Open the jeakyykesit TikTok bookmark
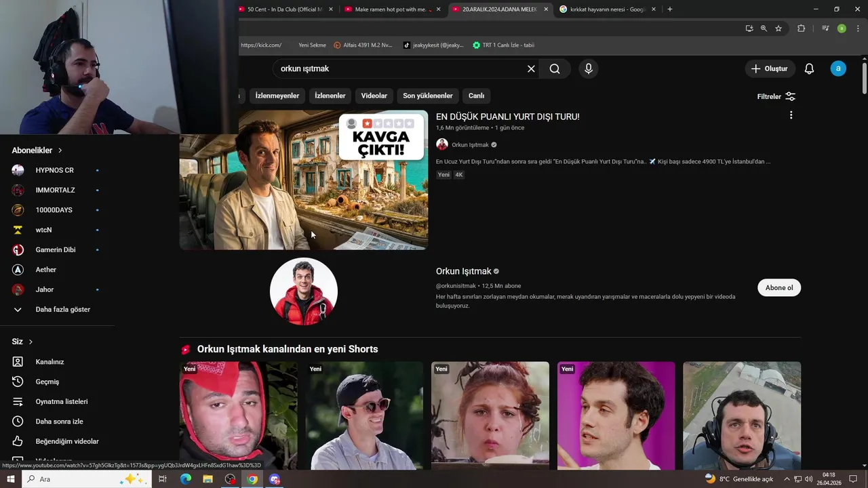Viewport: 868px width, 488px height. (x=433, y=45)
